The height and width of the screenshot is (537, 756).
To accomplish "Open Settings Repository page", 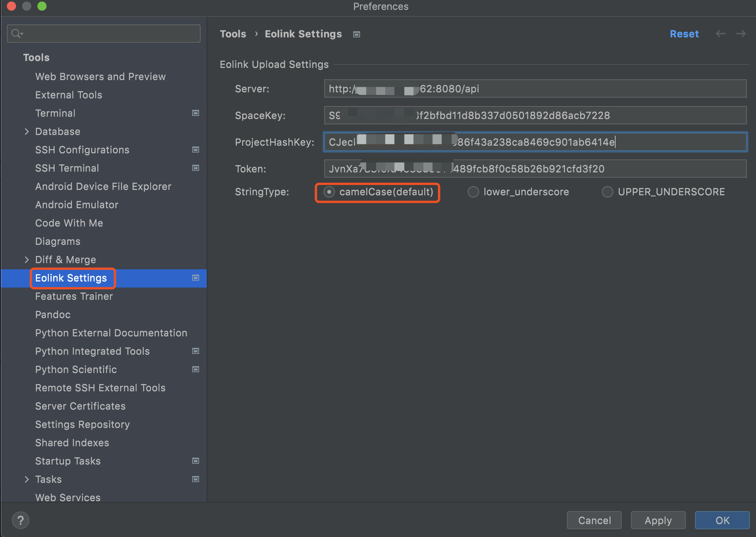I will point(82,424).
